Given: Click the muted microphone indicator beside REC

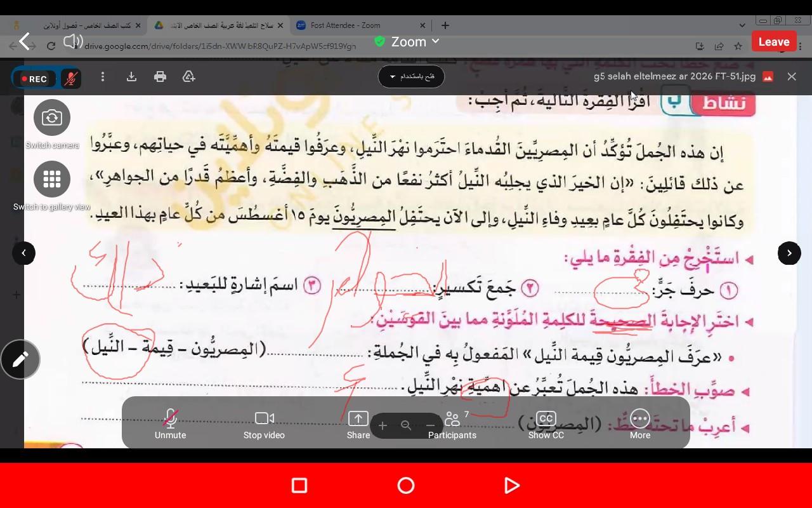Looking at the screenshot, I should coord(71,79).
